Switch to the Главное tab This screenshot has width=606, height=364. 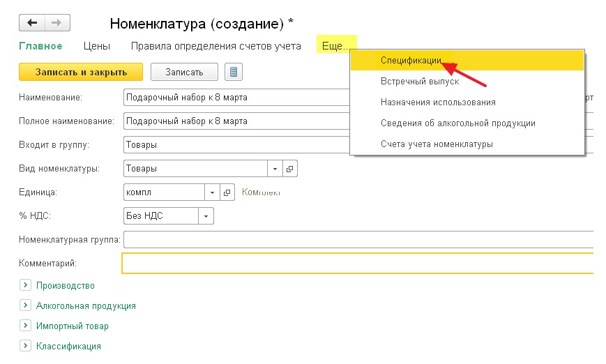tap(40, 46)
